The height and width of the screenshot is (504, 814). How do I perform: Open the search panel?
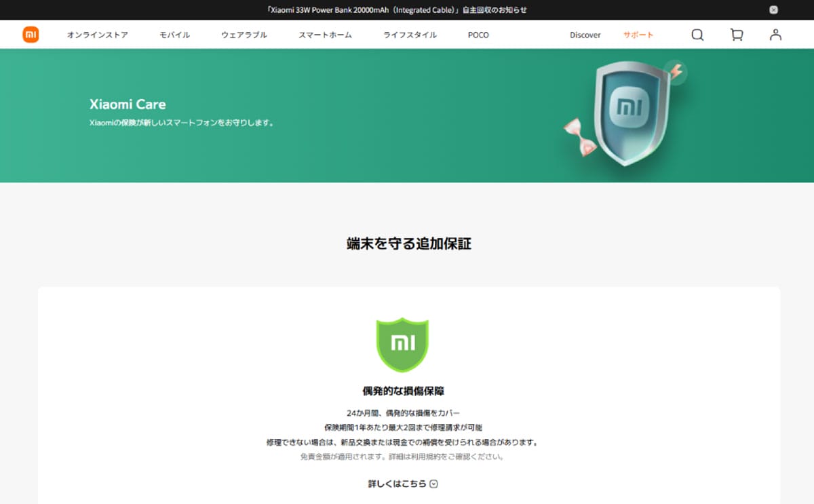[x=697, y=35]
